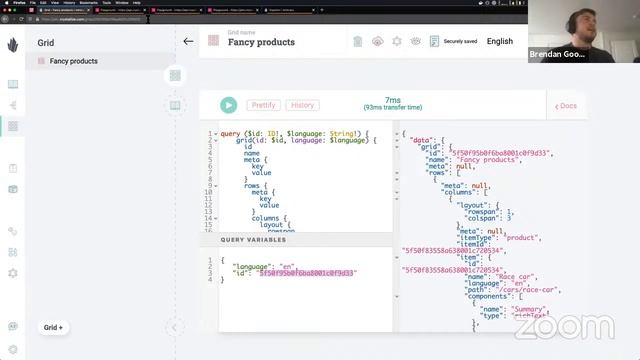Open the query History

point(302,105)
